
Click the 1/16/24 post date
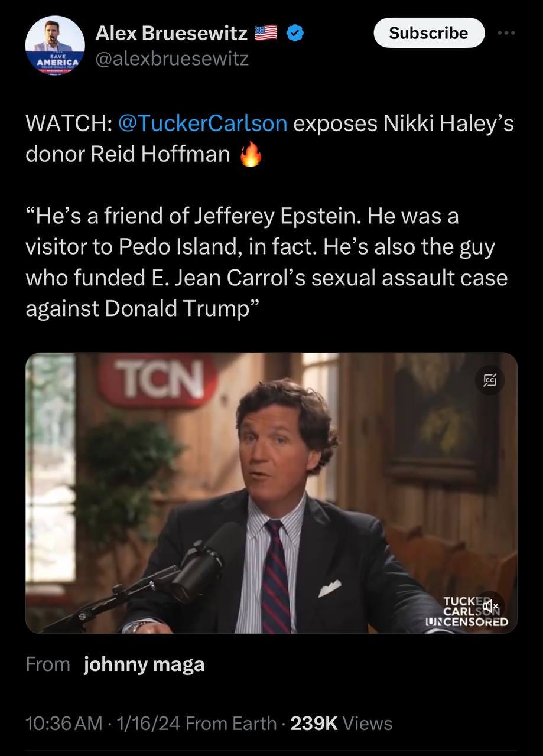tap(148, 724)
